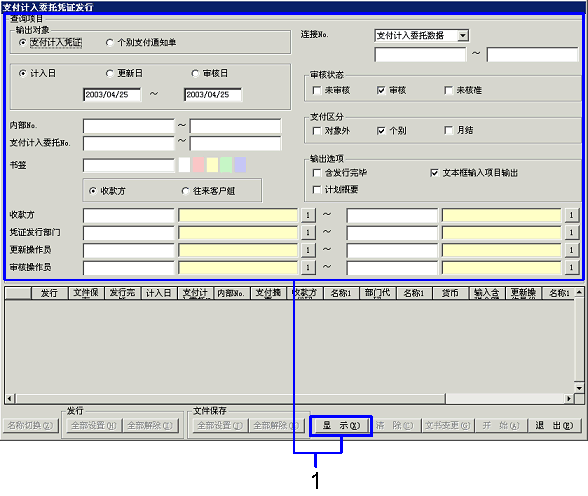Image resolution: width=588 pixels, height=496 pixels.
Task: Click rightmost lookup button in 收款方 row
Action: tap(571, 215)
